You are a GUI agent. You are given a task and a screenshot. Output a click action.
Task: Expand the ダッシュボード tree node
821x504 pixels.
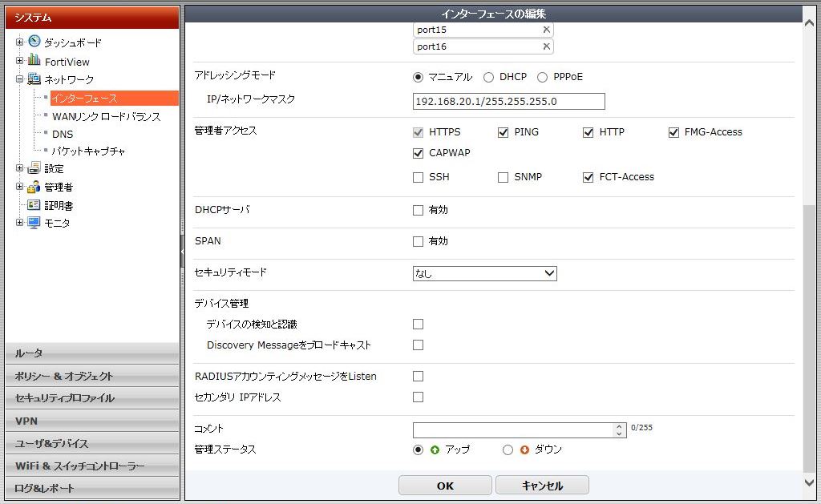20,42
